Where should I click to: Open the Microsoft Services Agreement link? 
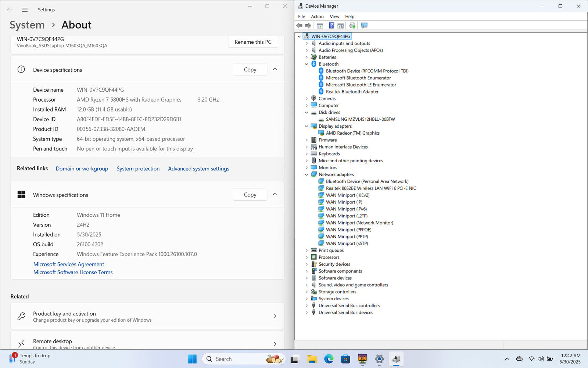(x=69, y=264)
